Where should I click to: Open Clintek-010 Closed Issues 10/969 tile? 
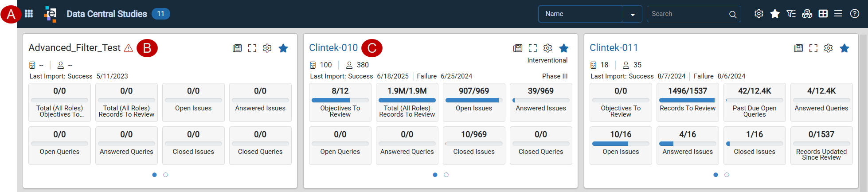coord(474,146)
